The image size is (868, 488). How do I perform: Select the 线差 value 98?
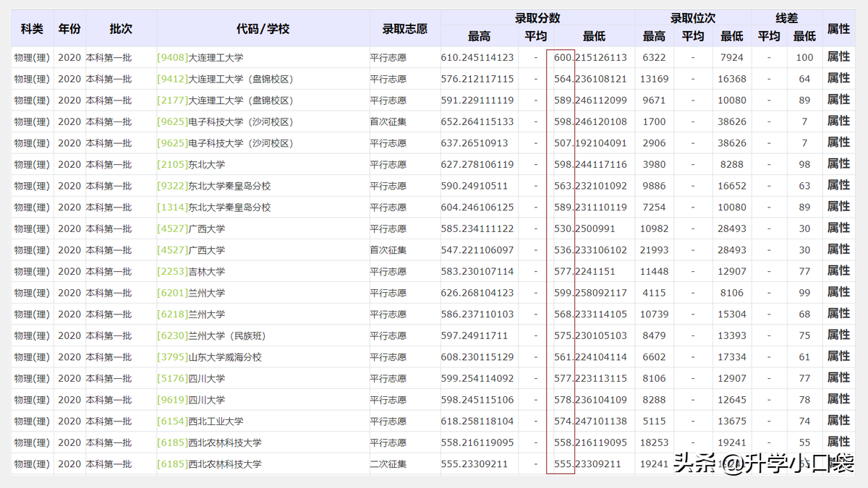[804, 165]
